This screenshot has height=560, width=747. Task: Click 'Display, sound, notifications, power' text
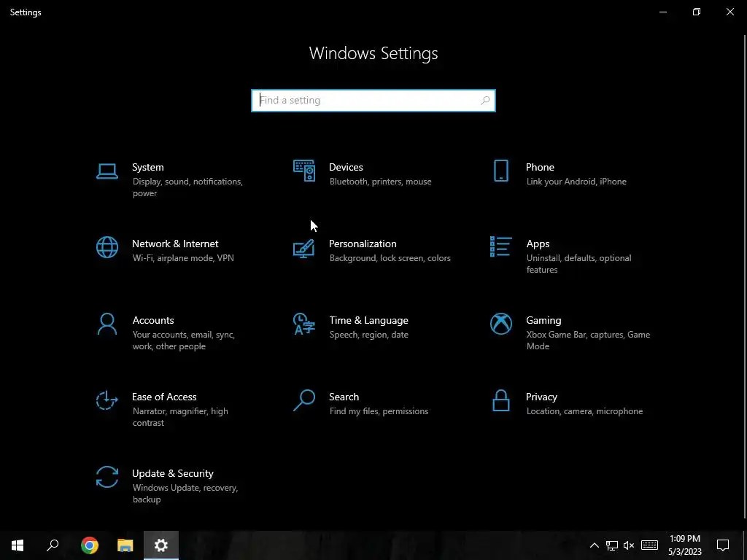[x=187, y=187]
